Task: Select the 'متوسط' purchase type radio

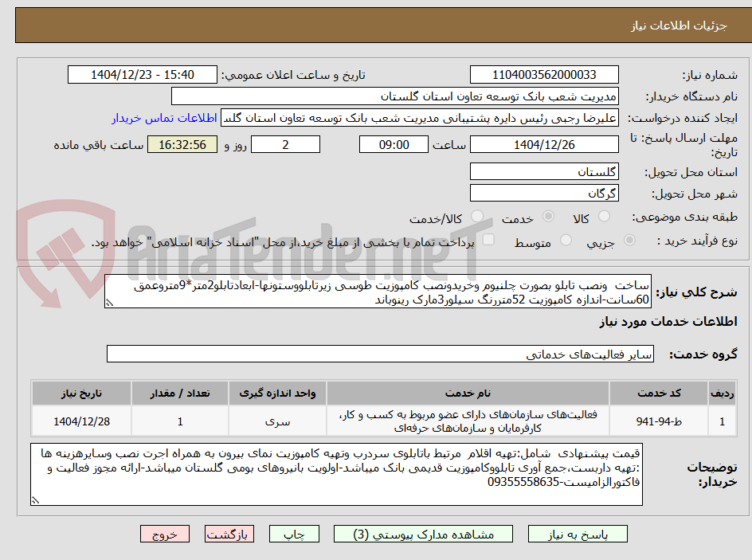Action: coord(566,241)
